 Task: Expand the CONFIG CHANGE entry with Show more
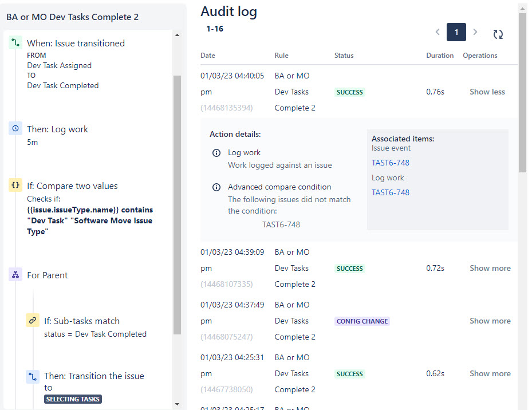490,321
